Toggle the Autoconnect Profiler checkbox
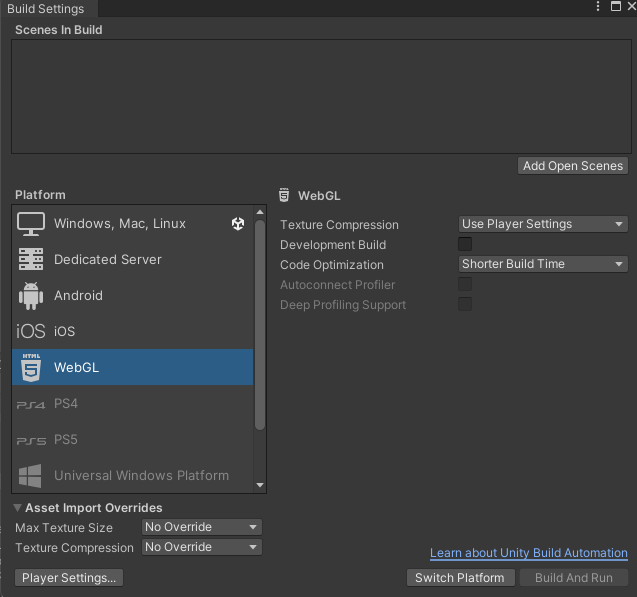Image resolution: width=637 pixels, height=597 pixels. [x=465, y=284]
